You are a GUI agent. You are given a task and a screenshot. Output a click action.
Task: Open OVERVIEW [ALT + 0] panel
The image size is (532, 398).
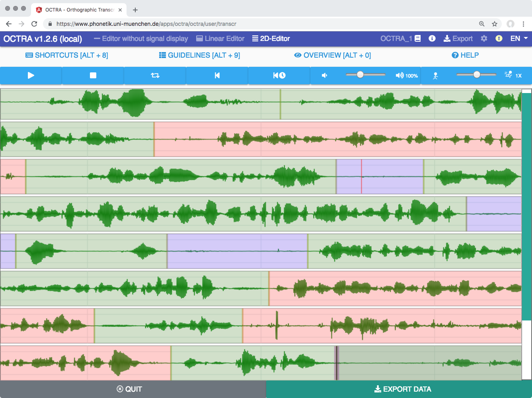333,55
